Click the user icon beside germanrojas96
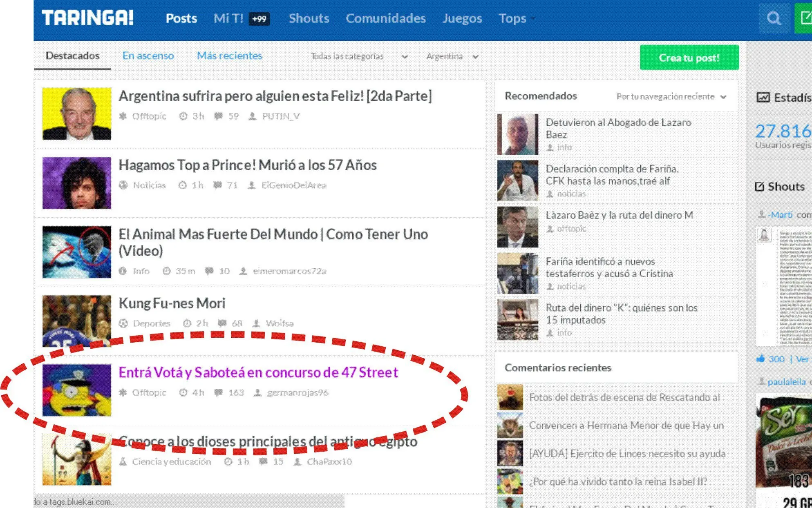 tap(257, 392)
